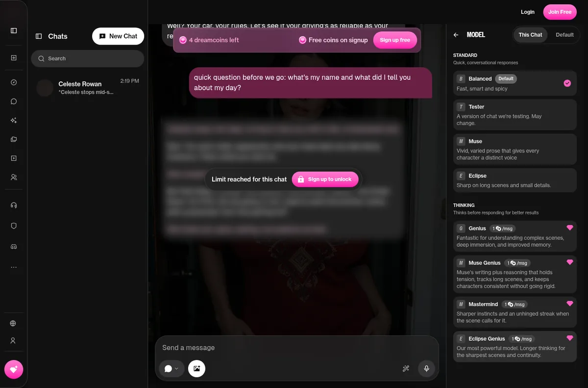This screenshot has width=588, height=388.
Task: Click the globe language icon
Action: coord(13,324)
